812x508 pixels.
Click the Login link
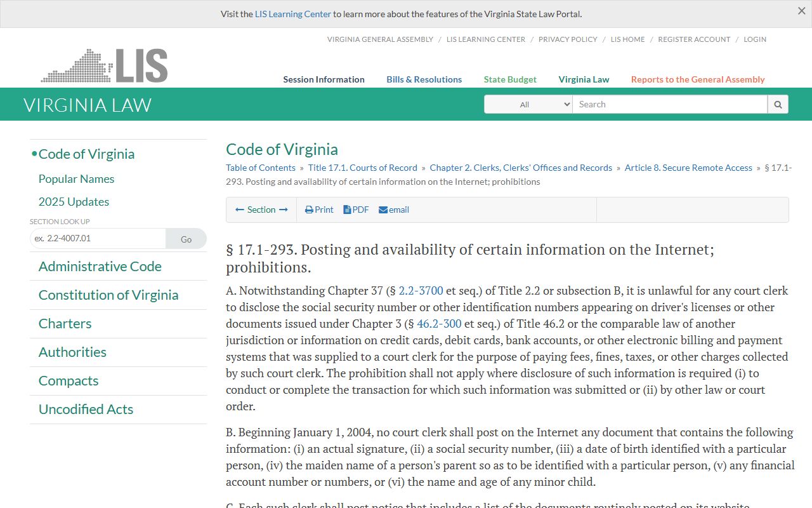pyautogui.click(x=755, y=39)
